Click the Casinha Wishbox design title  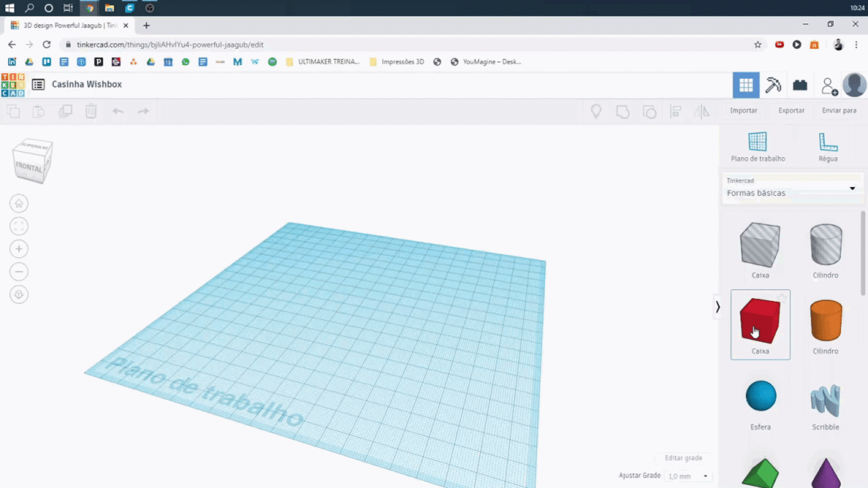click(87, 85)
